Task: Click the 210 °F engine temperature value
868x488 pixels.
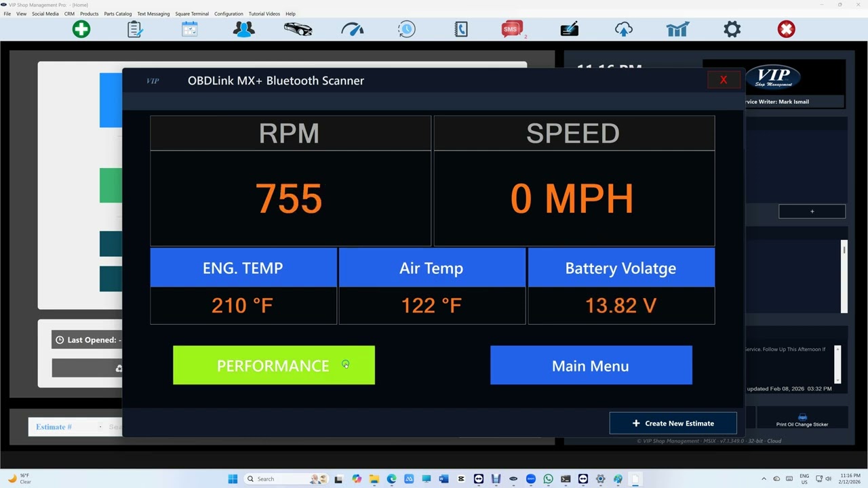Action: click(x=242, y=306)
